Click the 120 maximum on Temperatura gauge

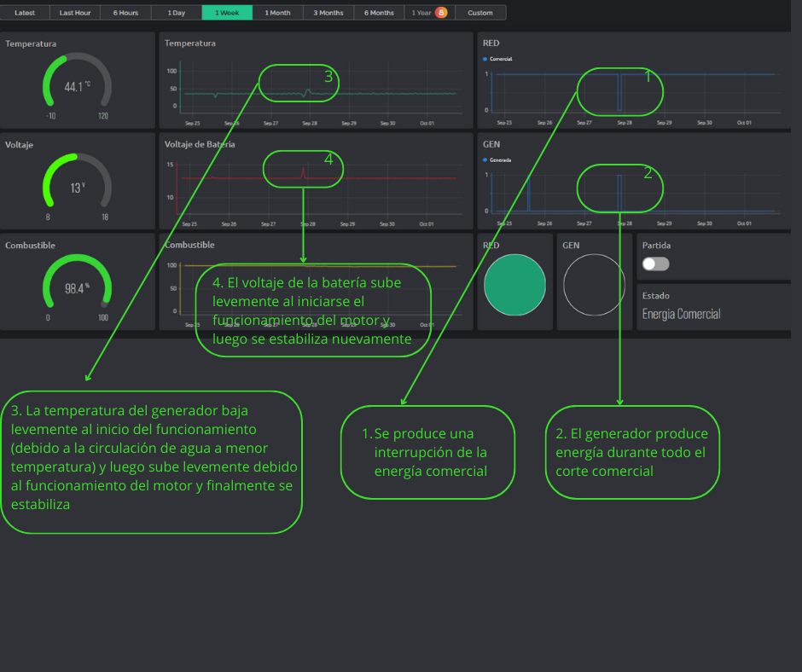click(103, 116)
